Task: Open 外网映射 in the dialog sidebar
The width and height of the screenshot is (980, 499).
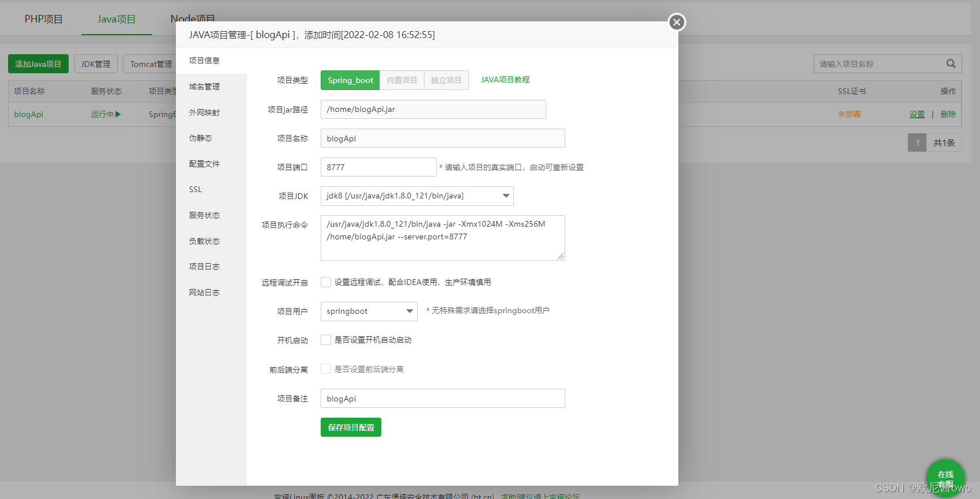Action: [x=211, y=112]
